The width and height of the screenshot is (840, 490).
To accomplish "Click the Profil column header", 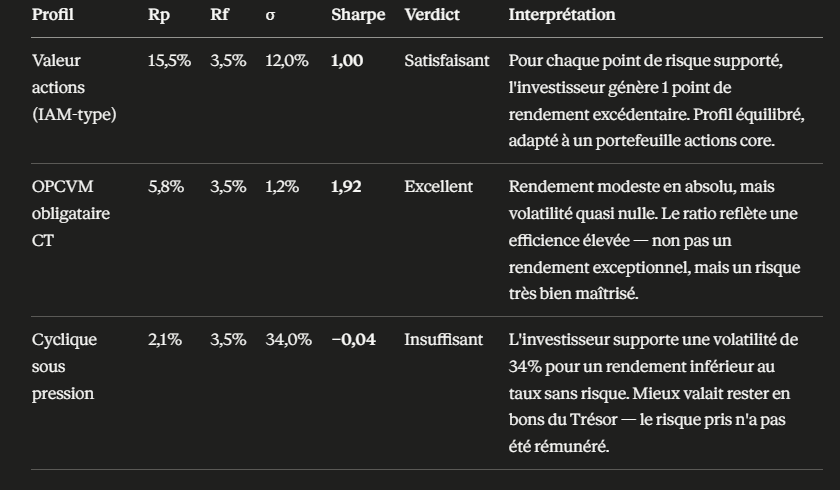I will pyautogui.click(x=52, y=15).
